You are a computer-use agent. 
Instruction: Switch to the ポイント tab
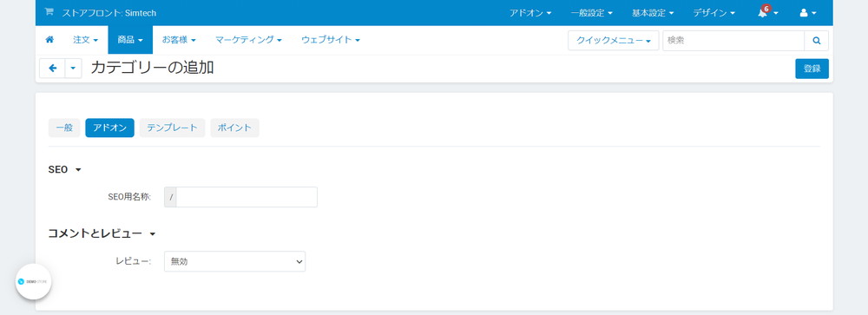click(x=234, y=128)
